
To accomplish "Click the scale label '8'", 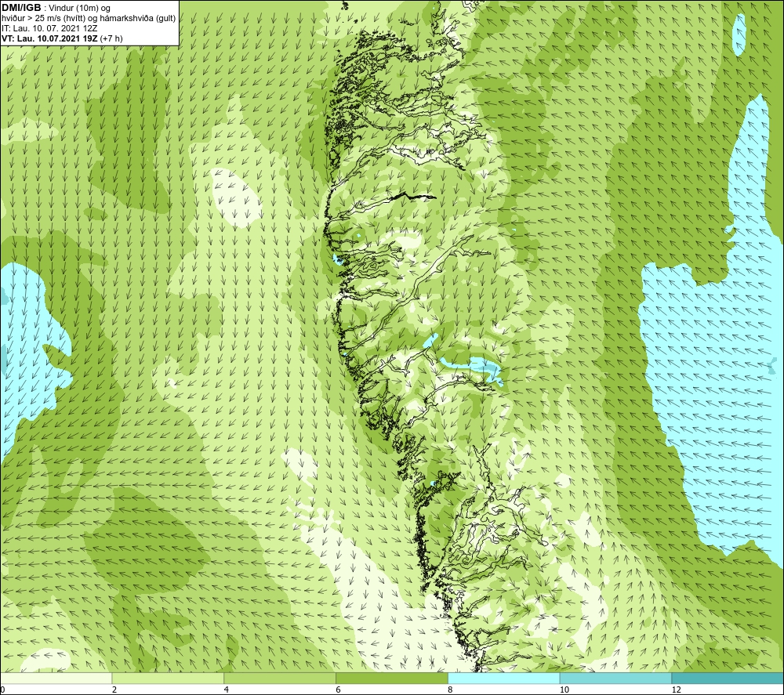I will coord(451,690).
